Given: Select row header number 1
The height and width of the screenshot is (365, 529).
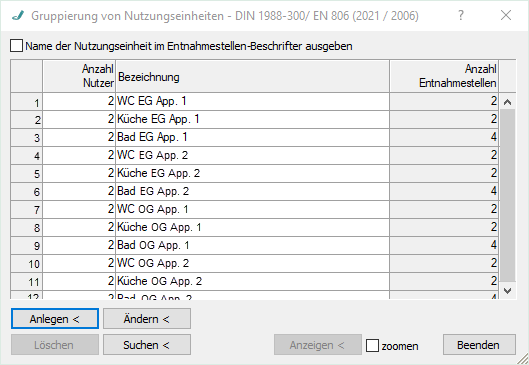Looking at the screenshot, I should click(27, 102).
